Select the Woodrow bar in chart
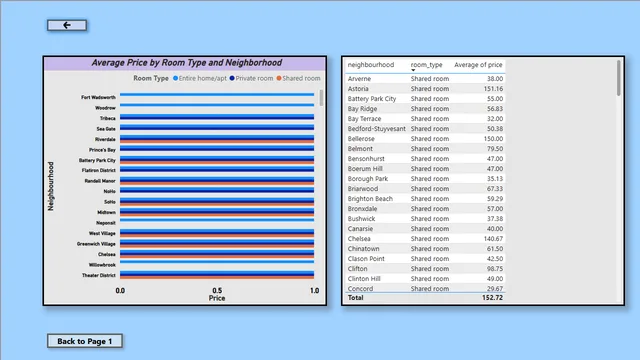 (x=217, y=105)
